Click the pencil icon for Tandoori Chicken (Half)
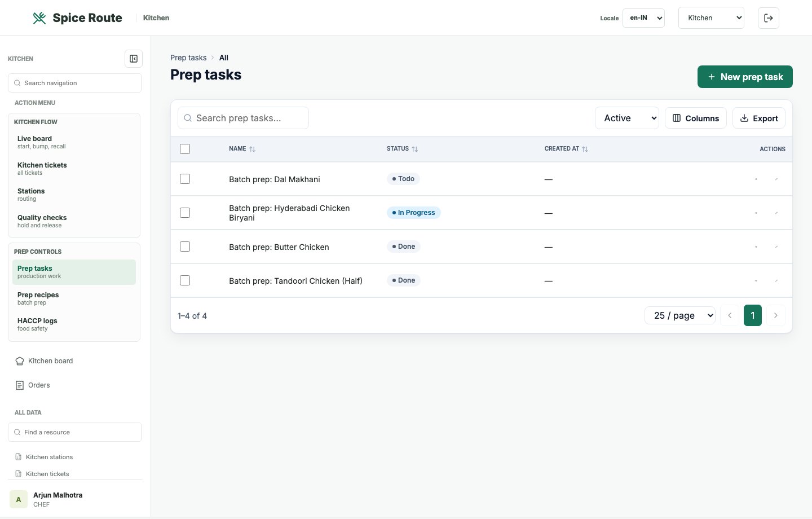This screenshot has height=519, width=812. pyautogui.click(x=776, y=280)
